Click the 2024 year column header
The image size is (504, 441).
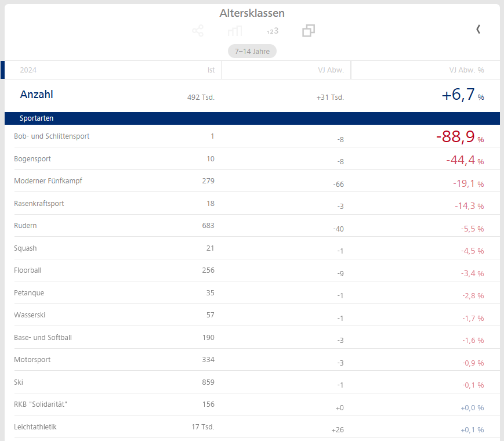tap(28, 70)
